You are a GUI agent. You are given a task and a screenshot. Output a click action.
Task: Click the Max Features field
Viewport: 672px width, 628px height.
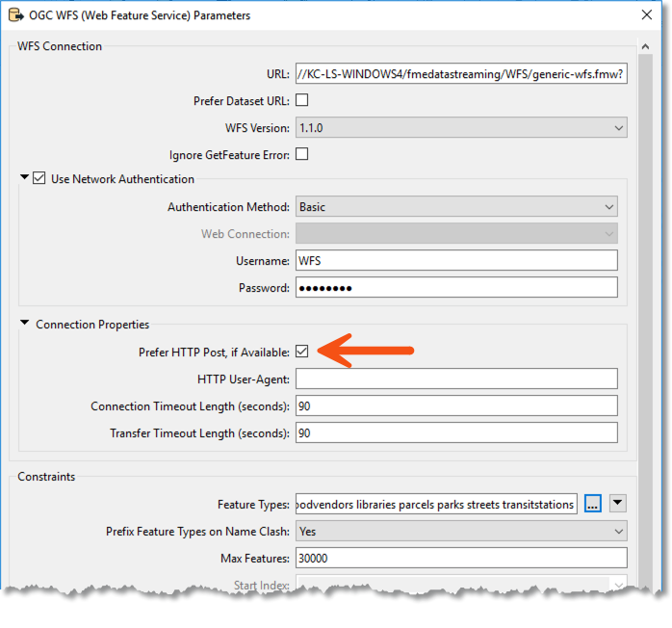coord(460,558)
